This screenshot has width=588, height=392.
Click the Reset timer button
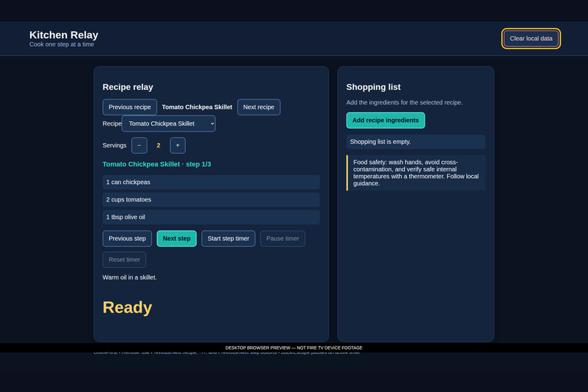click(124, 260)
